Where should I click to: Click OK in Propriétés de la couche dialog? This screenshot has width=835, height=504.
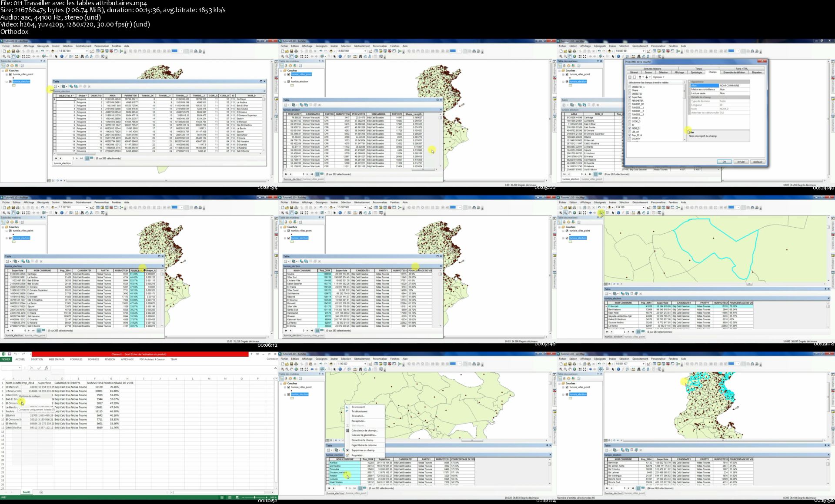click(x=724, y=162)
